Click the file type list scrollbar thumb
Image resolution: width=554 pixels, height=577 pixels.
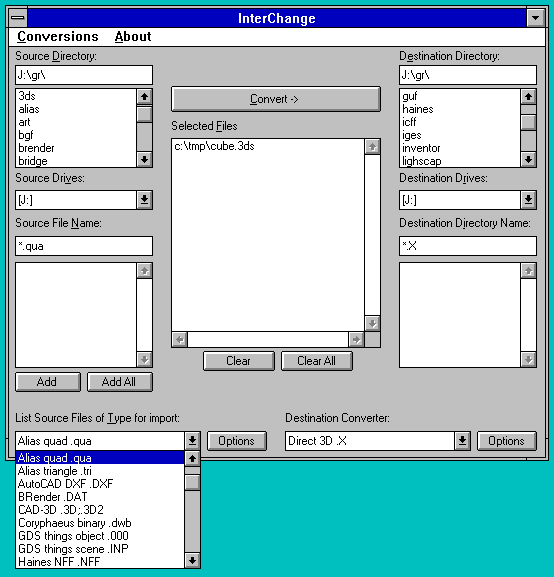(x=192, y=482)
